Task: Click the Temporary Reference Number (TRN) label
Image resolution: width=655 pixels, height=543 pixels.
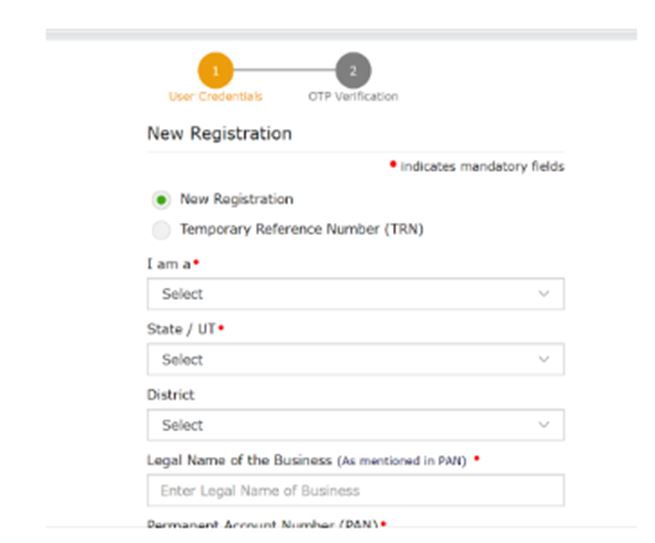Action: tap(302, 229)
